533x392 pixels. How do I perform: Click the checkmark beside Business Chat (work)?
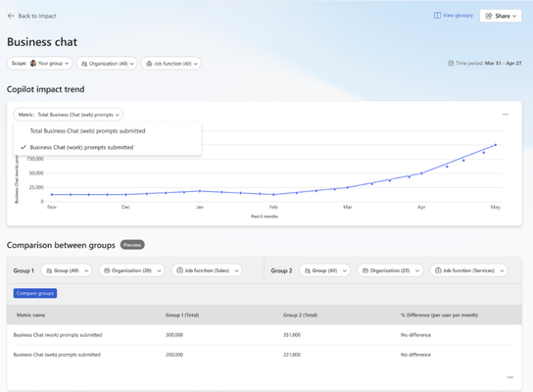click(24, 147)
